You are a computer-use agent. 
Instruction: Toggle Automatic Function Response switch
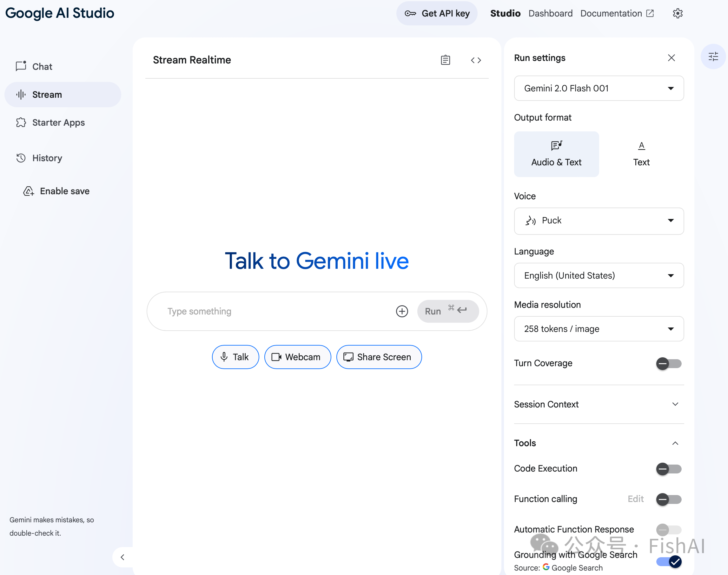tap(669, 530)
